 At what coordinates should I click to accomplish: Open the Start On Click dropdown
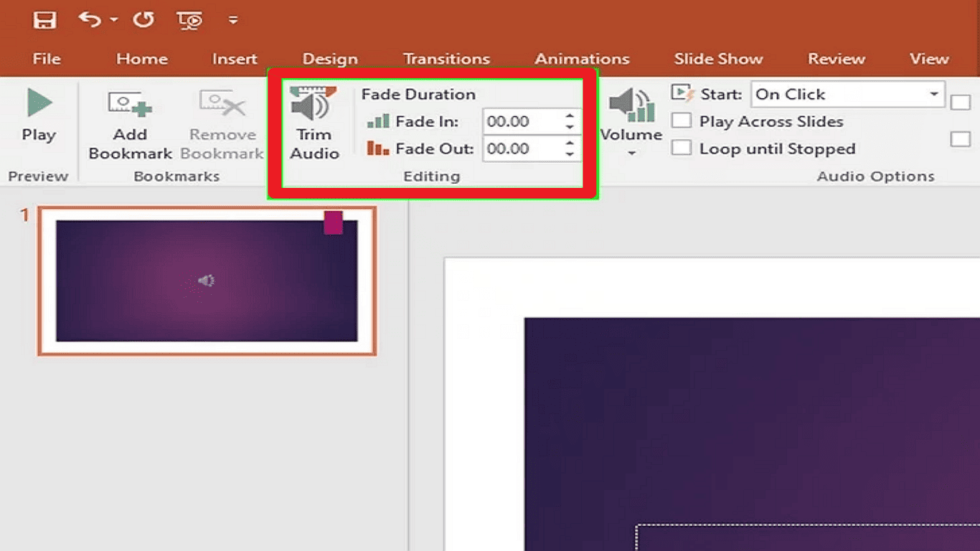(933, 94)
